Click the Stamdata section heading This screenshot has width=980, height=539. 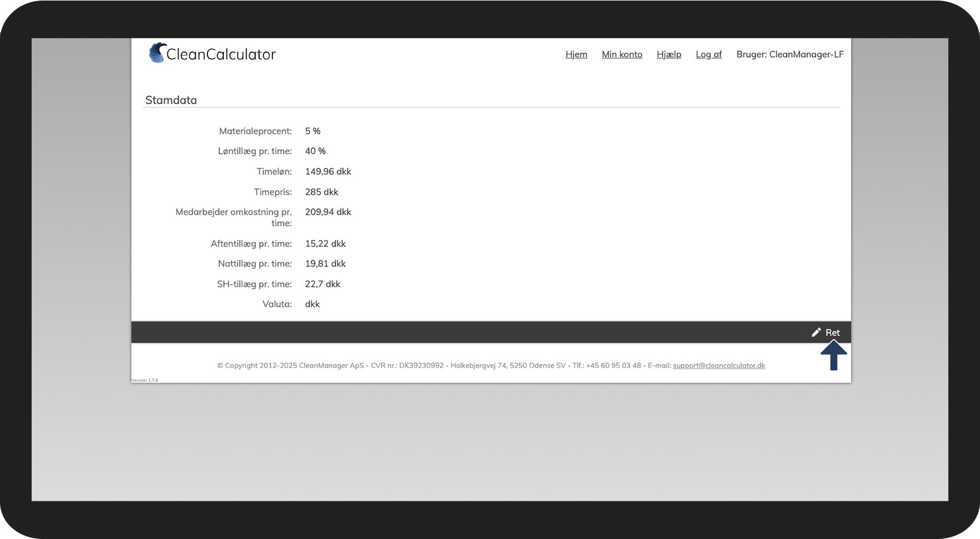coord(171,100)
